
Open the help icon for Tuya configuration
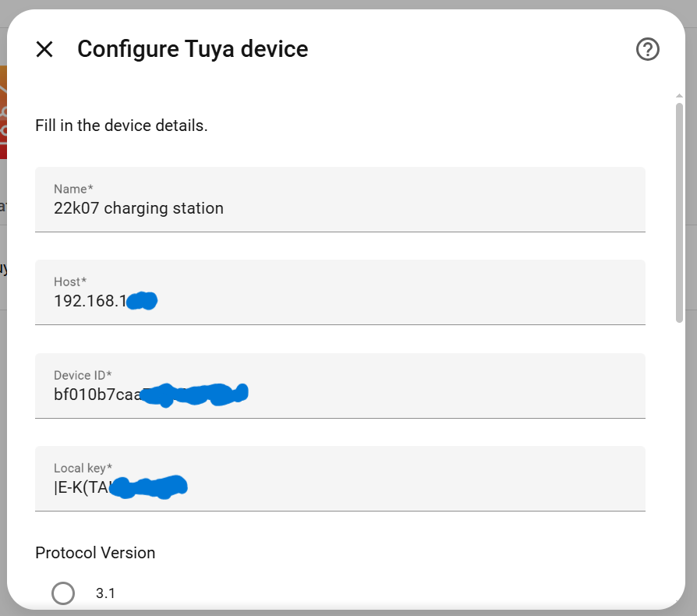pos(648,50)
